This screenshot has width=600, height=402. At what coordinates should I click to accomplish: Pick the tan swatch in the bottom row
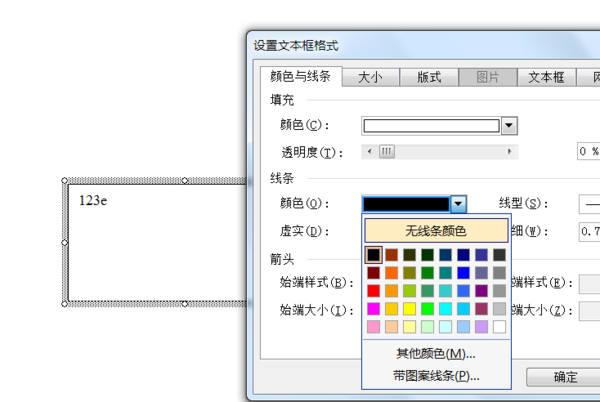tap(391, 327)
